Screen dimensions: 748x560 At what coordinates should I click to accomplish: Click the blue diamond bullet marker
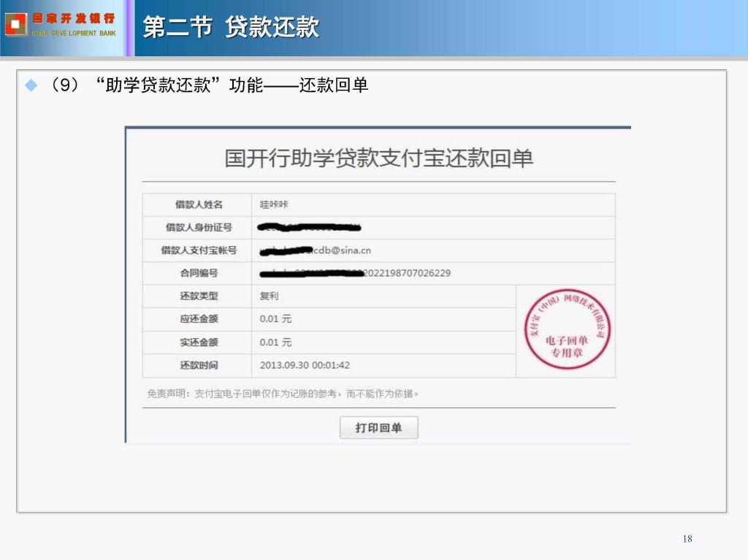click(x=31, y=85)
